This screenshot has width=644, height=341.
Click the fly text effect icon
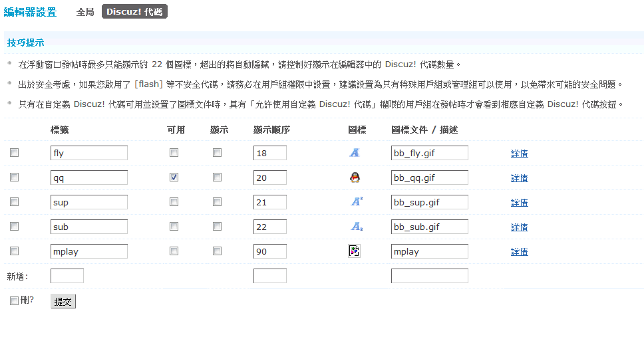point(355,153)
